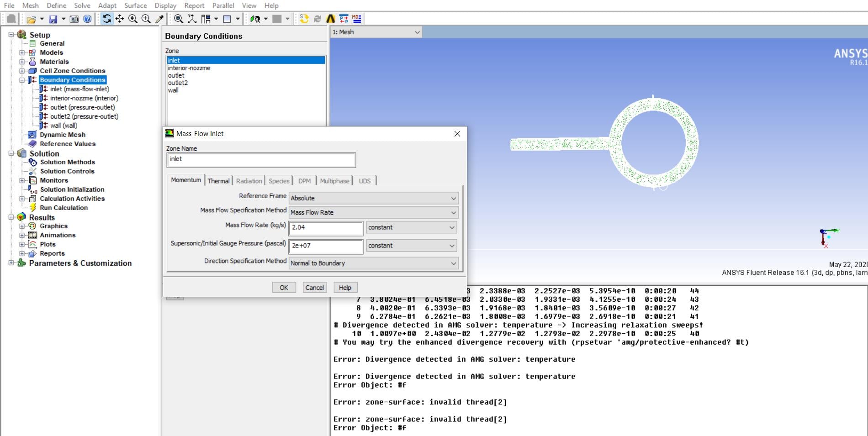The height and width of the screenshot is (436, 868).
Task: Click the axis orientation view icon
Action: click(192, 19)
